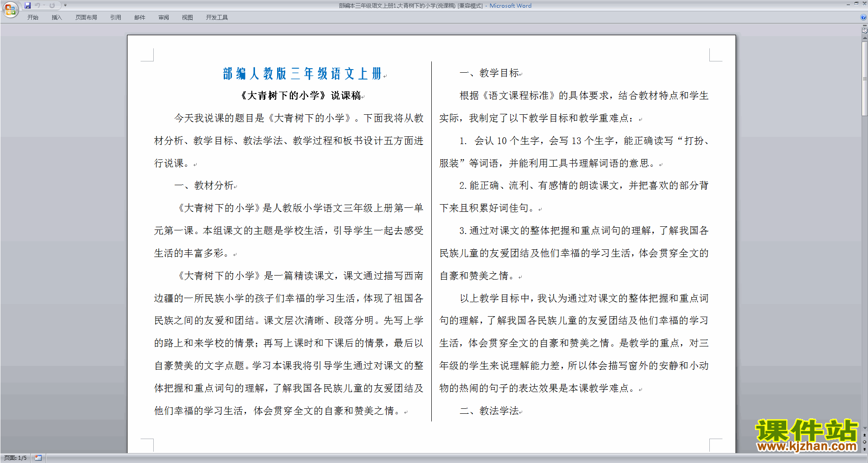Click the line starting 元第一课
The width and height of the screenshot is (868, 463).
coord(289,231)
